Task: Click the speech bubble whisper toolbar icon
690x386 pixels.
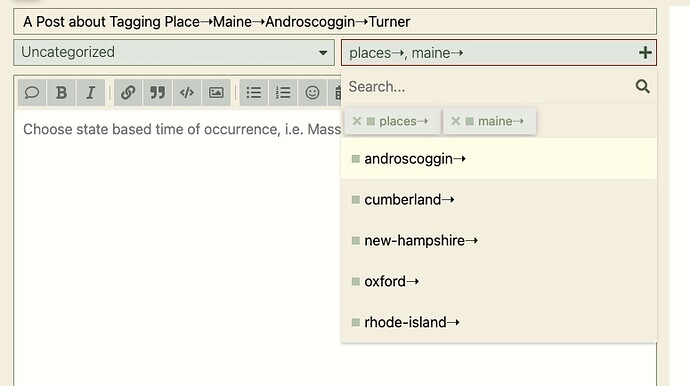Action: click(x=32, y=93)
